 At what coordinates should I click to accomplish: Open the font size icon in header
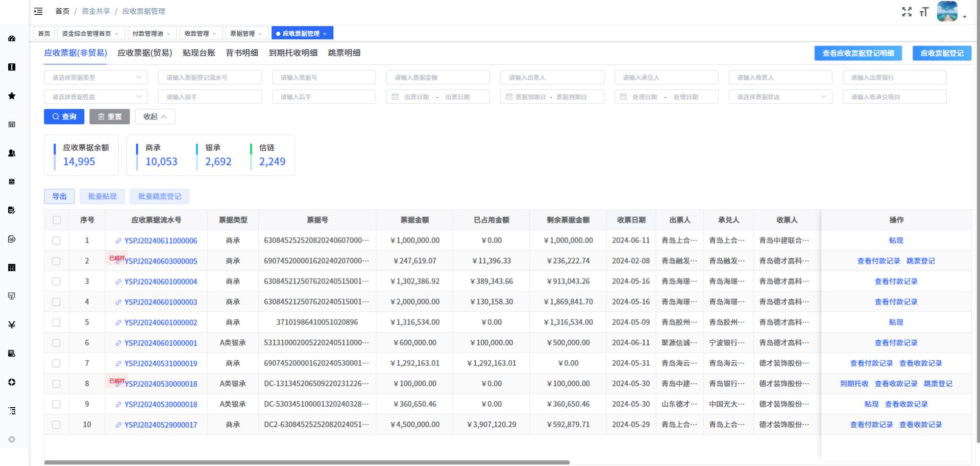click(924, 12)
